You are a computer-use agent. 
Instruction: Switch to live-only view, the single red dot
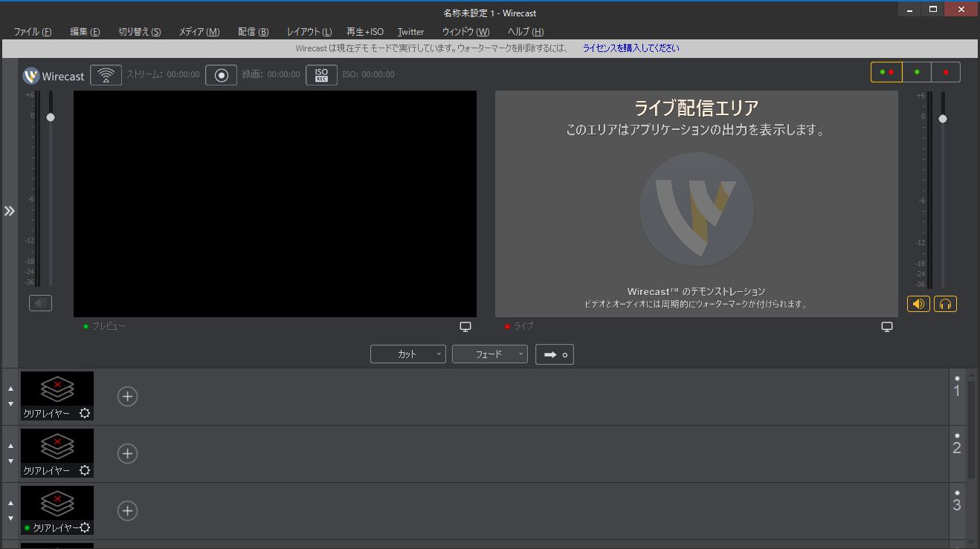(x=946, y=72)
